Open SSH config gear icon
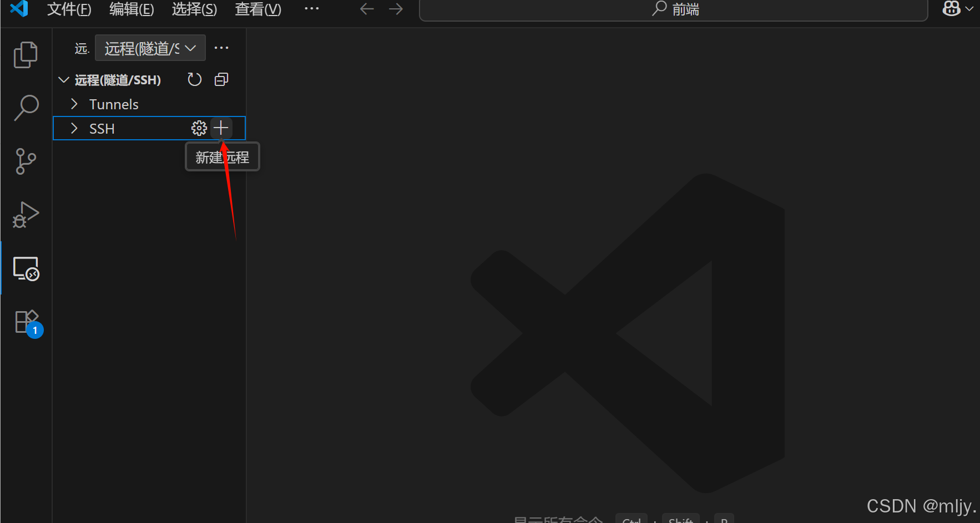The image size is (980, 523). click(199, 128)
